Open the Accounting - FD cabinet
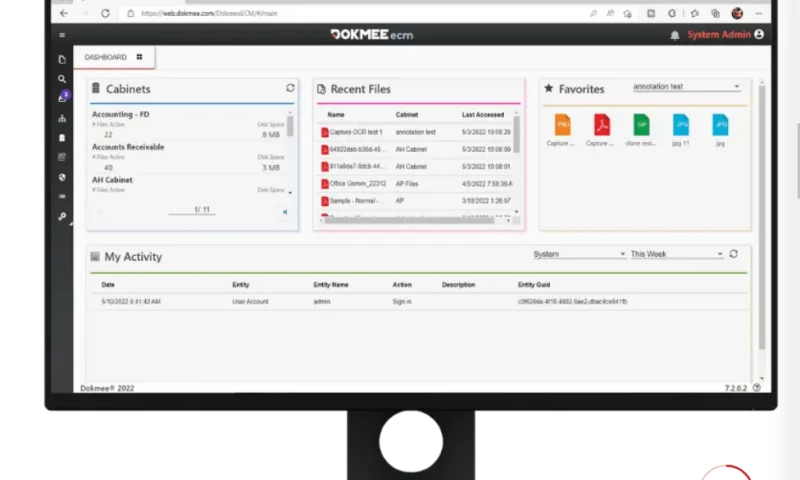800x480 pixels. click(x=120, y=114)
